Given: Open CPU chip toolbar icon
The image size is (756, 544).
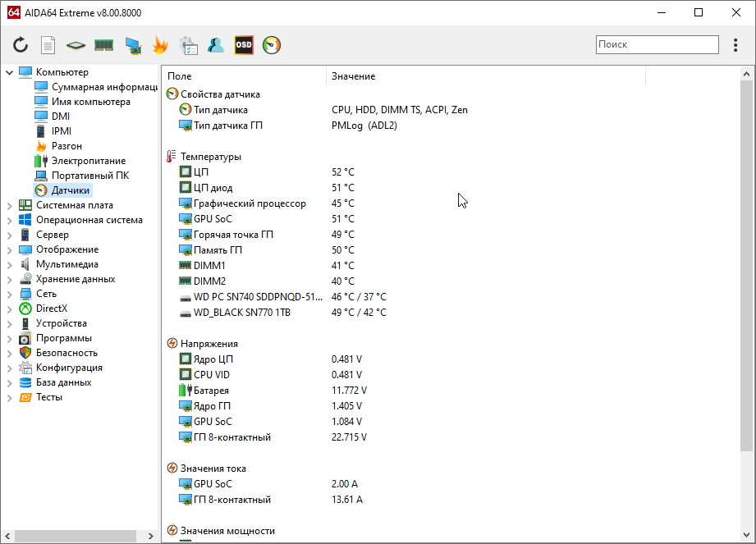Looking at the screenshot, I should (76, 45).
